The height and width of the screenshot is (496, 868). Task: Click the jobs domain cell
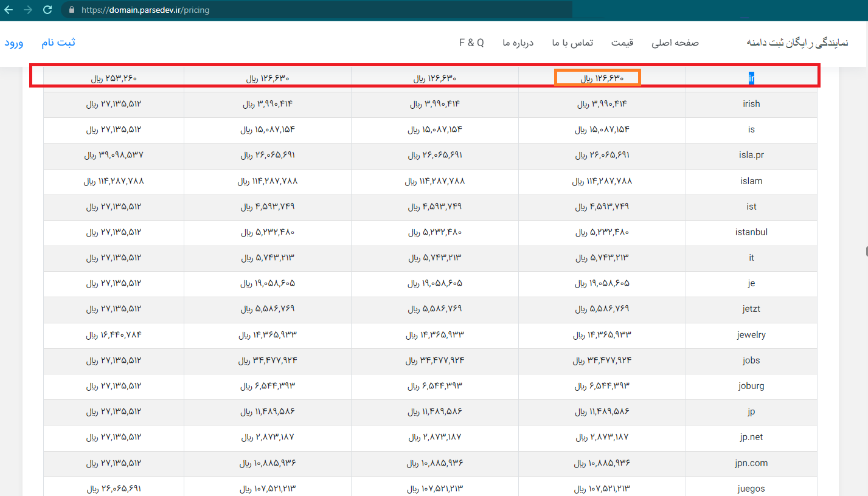pos(751,360)
